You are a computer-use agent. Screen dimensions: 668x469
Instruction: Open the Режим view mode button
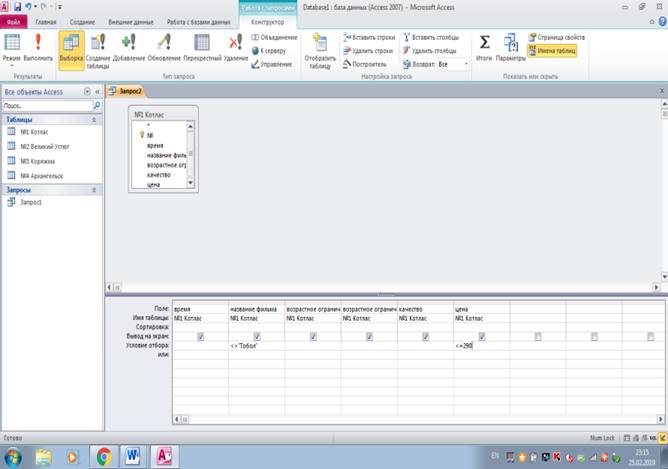pos(12,48)
